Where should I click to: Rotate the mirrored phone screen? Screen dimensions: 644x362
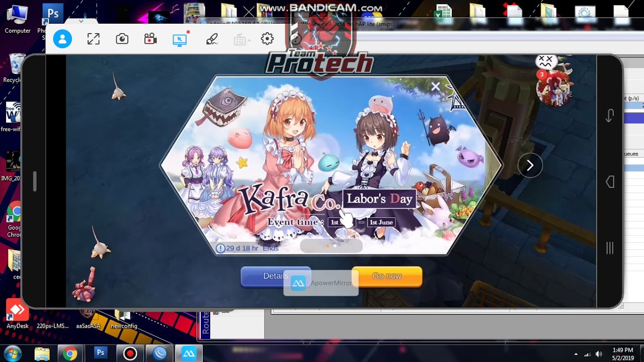pos(610,116)
